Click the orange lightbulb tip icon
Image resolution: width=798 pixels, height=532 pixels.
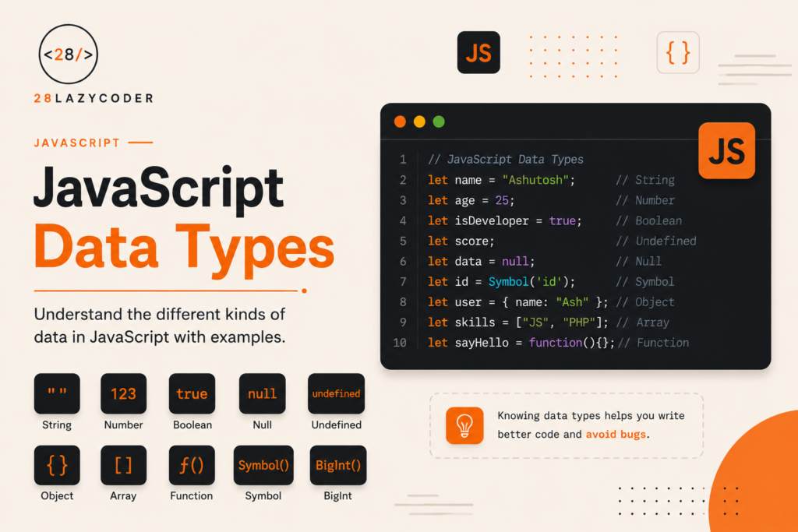(x=464, y=426)
